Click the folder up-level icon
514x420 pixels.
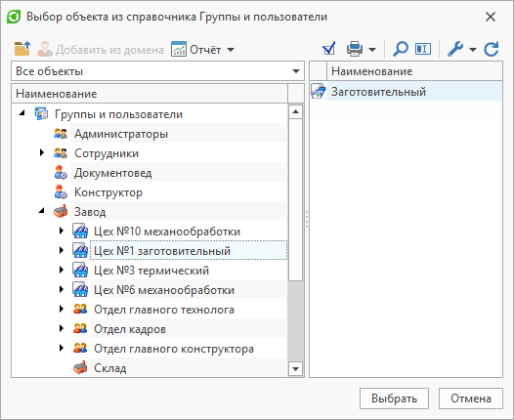click(x=22, y=49)
